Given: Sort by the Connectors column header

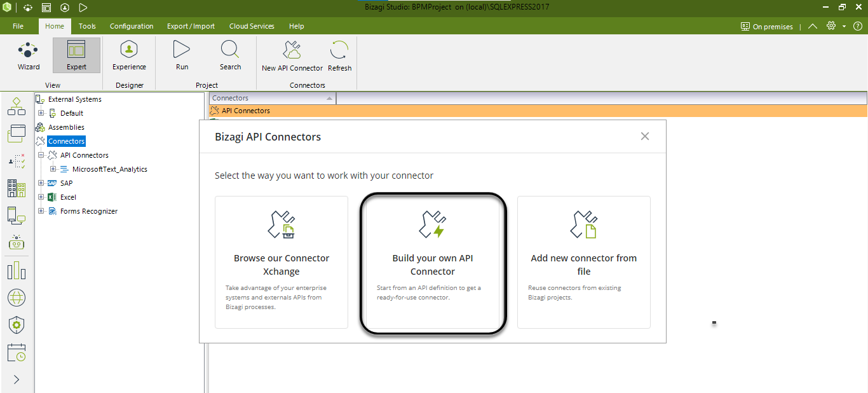Looking at the screenshot, I should pos(273,98).
